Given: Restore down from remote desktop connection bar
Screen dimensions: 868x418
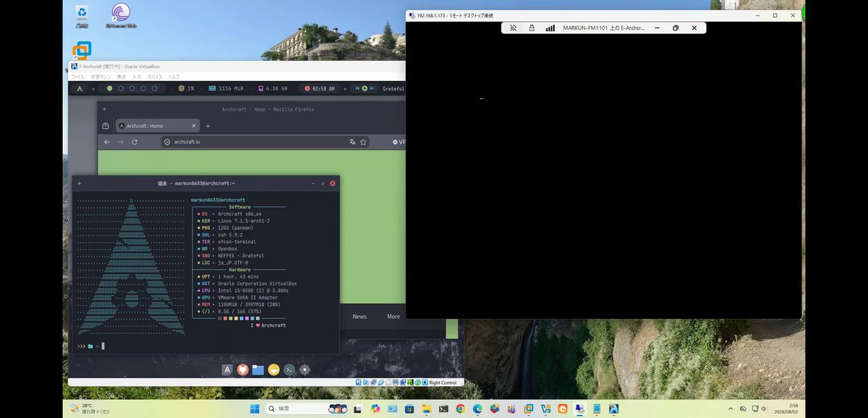Looking at the screenshot, I should 676,28.
